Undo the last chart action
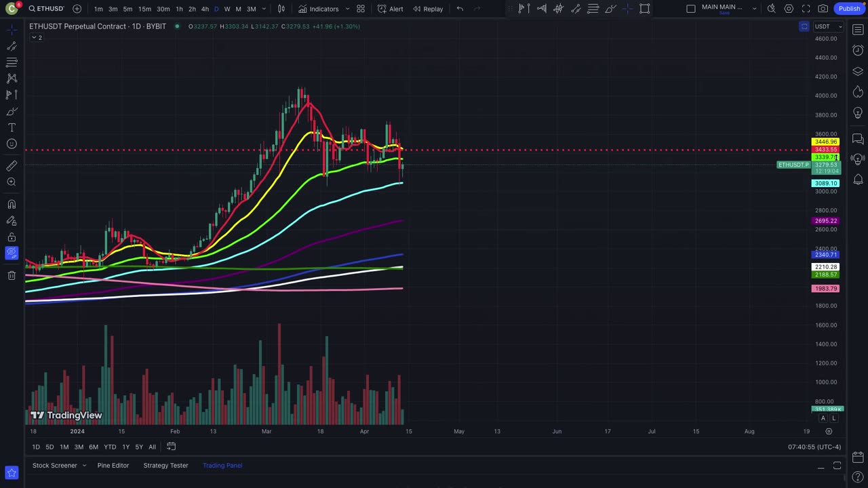The height and width of the screenshot is (488, 868). pyautogui.click(x=460, y=9)
